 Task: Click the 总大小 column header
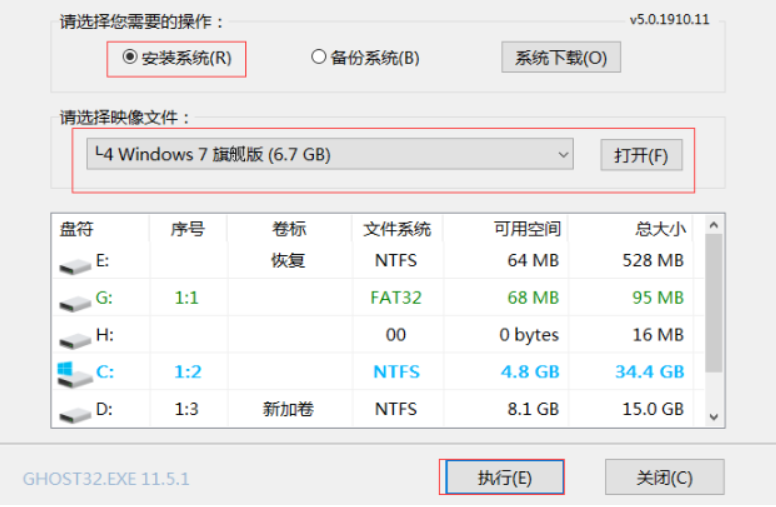point(660,229)
